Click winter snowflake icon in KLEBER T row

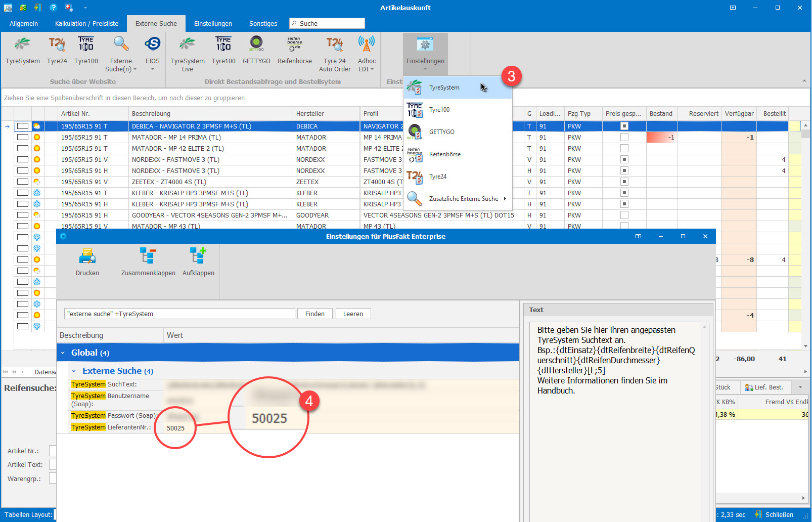(x=37, y=193)
